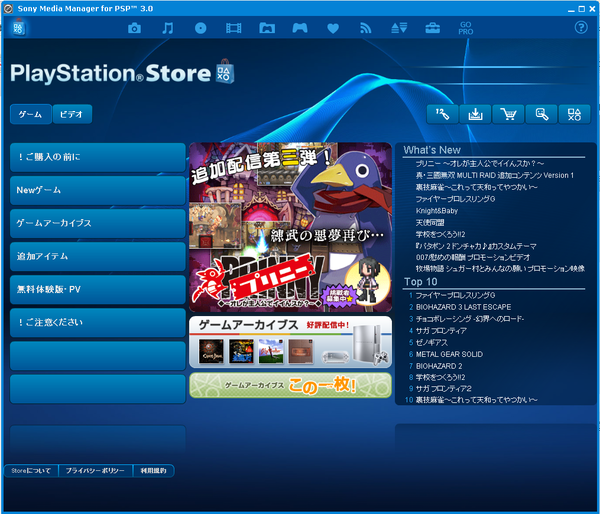
Task: Open the 007 プロモーションビデオ entry
Action: point(473,258)
